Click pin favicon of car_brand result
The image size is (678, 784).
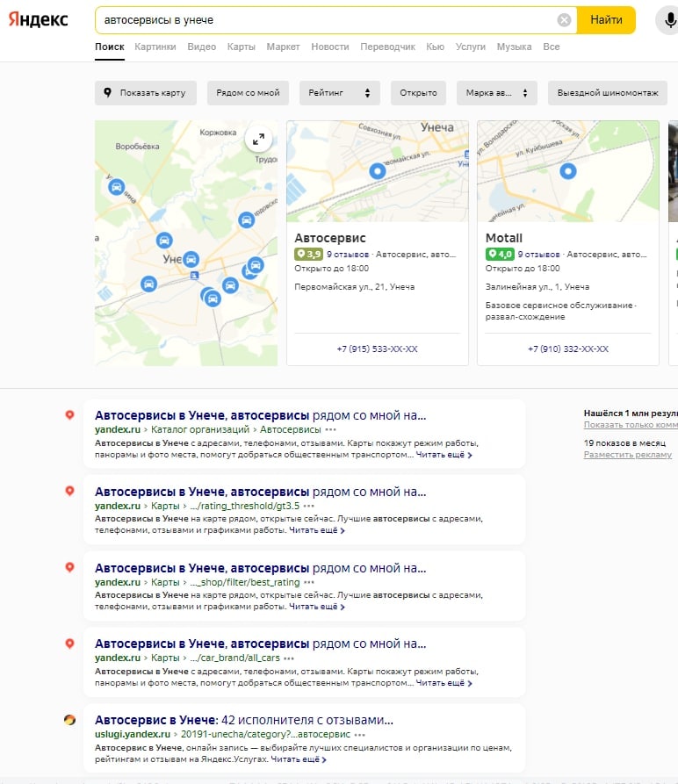(x=70, y=644)
